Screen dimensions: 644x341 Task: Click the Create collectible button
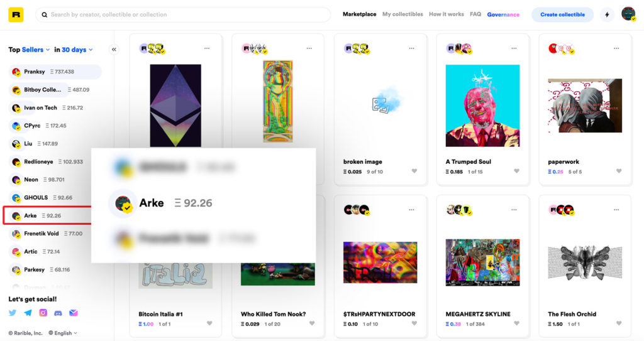(x=562, y=14)
